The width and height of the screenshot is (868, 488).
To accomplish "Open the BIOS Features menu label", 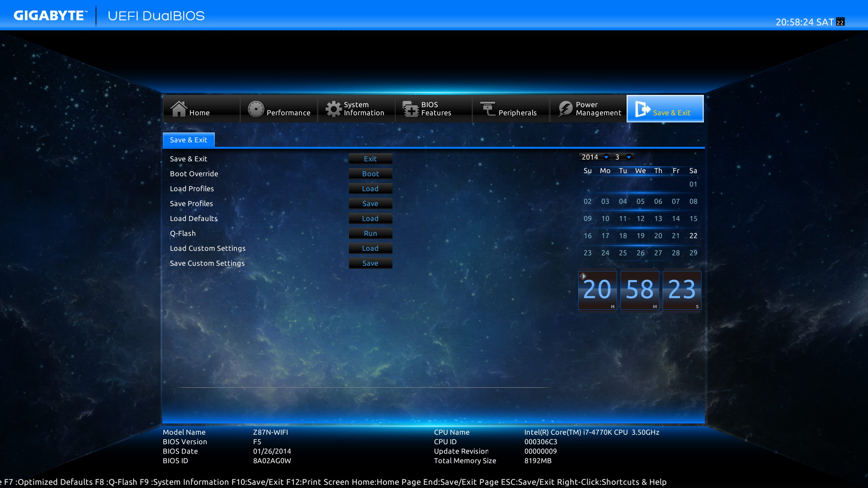I will (x=436, y=109).
